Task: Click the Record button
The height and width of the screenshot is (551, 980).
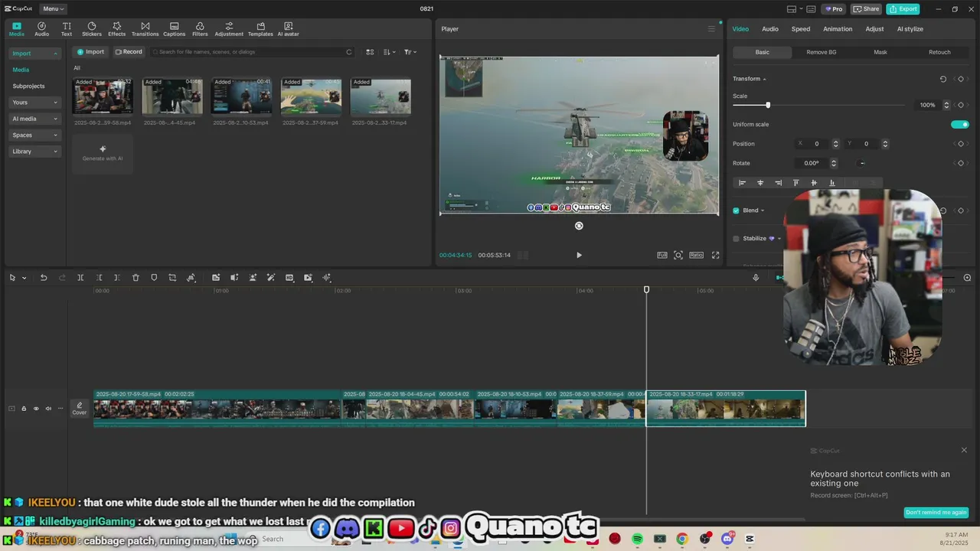Action: (x=129, y=52)
